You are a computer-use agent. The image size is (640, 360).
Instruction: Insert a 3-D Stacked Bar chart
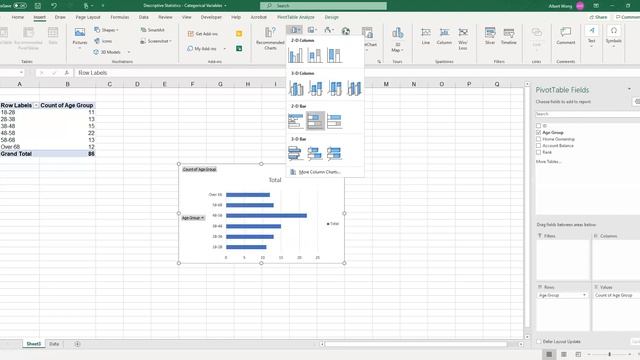point(315,153)
